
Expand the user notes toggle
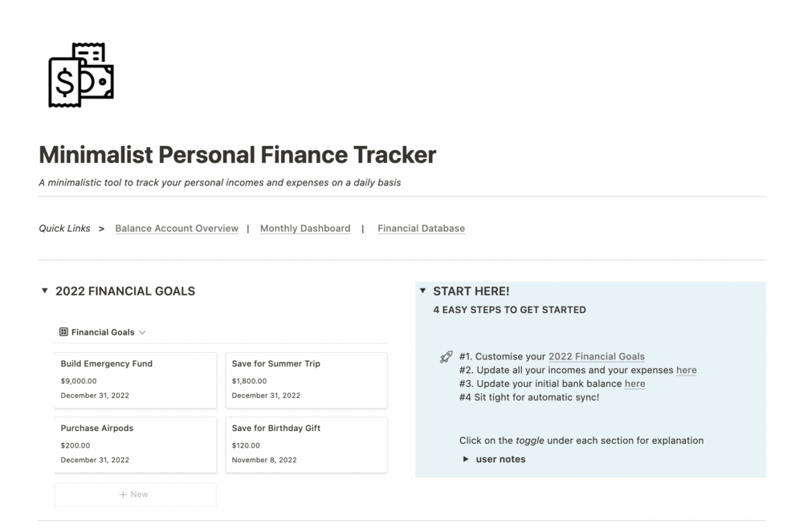click(466, 459)
